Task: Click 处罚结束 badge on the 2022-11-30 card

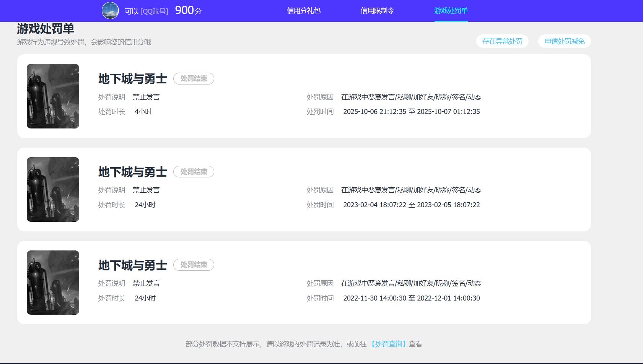Action: pyautogui.click(x=194, y=265)
